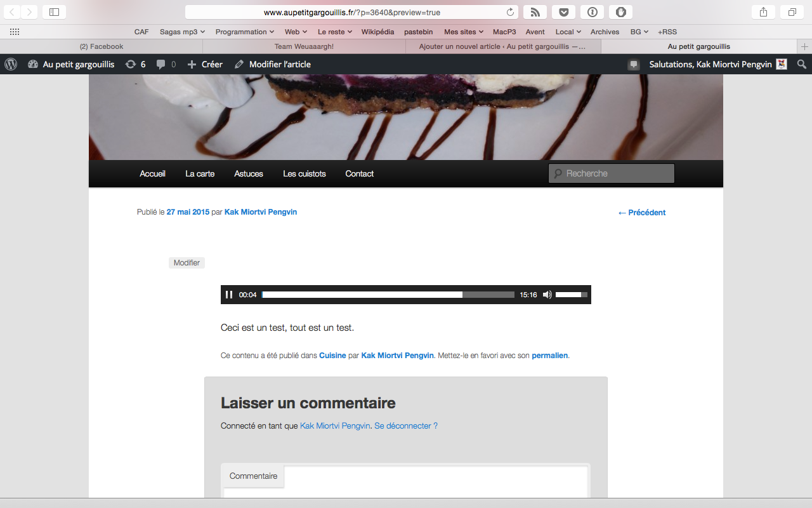Screen dimensions: 812x508
Task: Click the Pocket extension icon
Action: coord(563,12)
